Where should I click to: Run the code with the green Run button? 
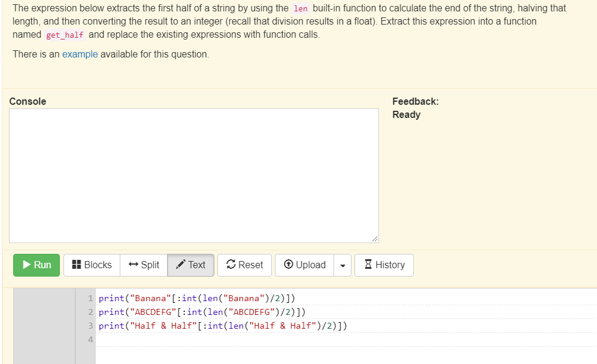tap(37, 265)
